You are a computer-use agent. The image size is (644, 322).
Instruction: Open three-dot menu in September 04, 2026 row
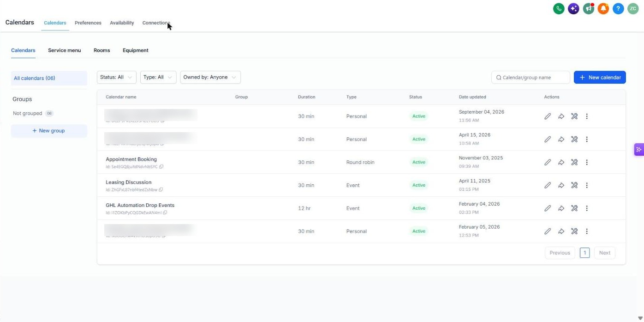tap(587, 116)
